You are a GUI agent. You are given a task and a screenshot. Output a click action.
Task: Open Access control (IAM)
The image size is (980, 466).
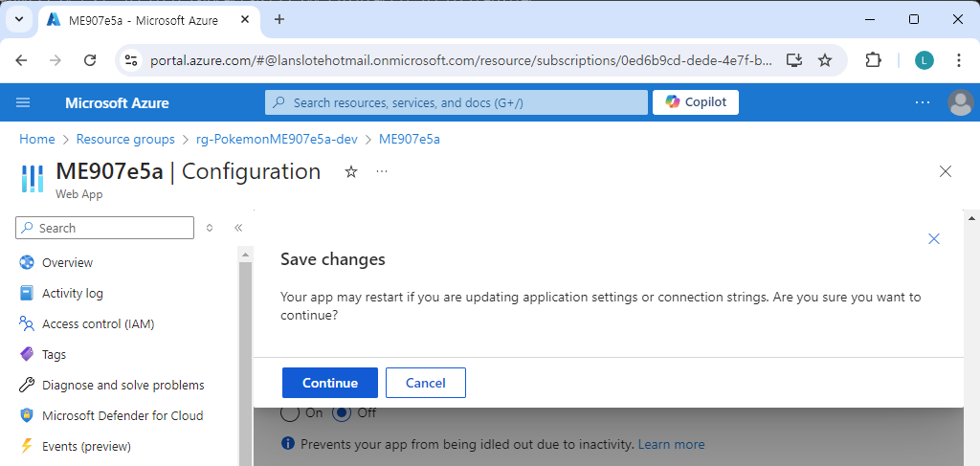coord(99,323)
